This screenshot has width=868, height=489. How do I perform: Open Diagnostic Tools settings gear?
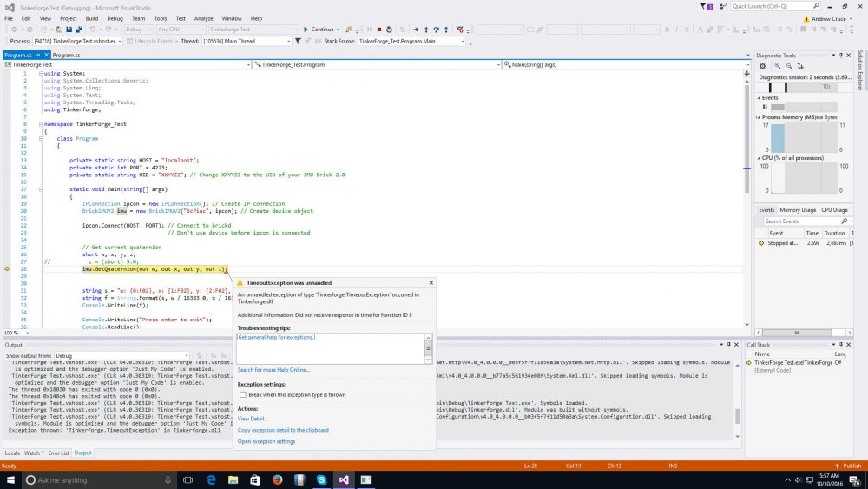pos(763,65)
